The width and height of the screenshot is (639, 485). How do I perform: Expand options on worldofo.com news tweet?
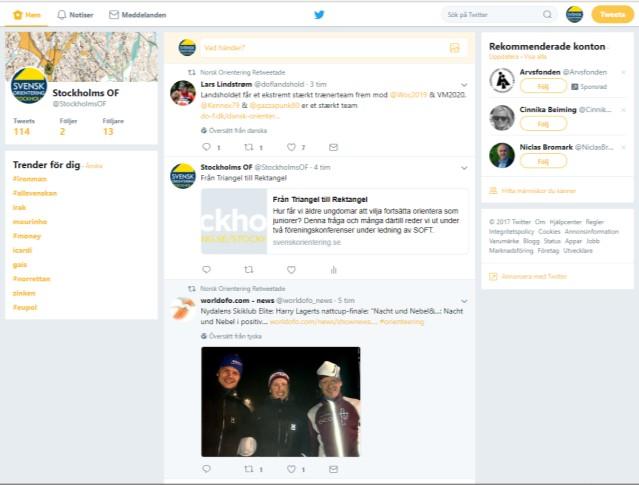point(464,301)
